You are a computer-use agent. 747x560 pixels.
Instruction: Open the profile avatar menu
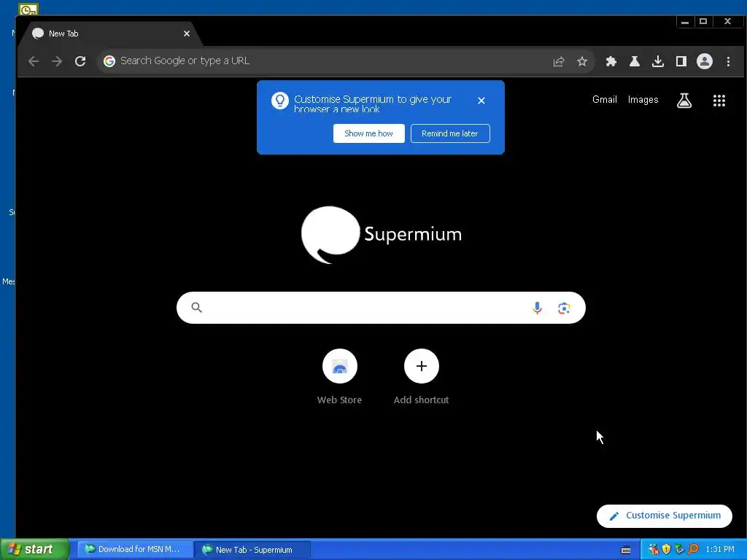(x=704, y=61)
